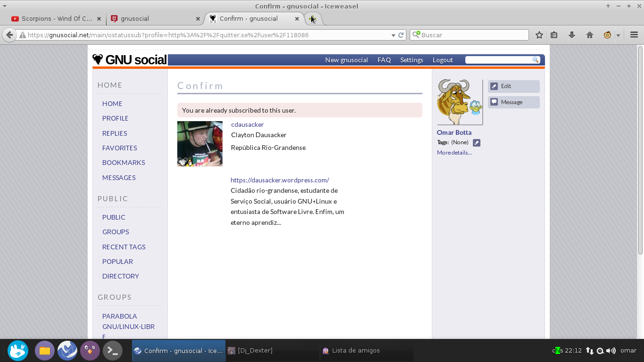Close the Confirm - gnusocial tab

[297, 19]
